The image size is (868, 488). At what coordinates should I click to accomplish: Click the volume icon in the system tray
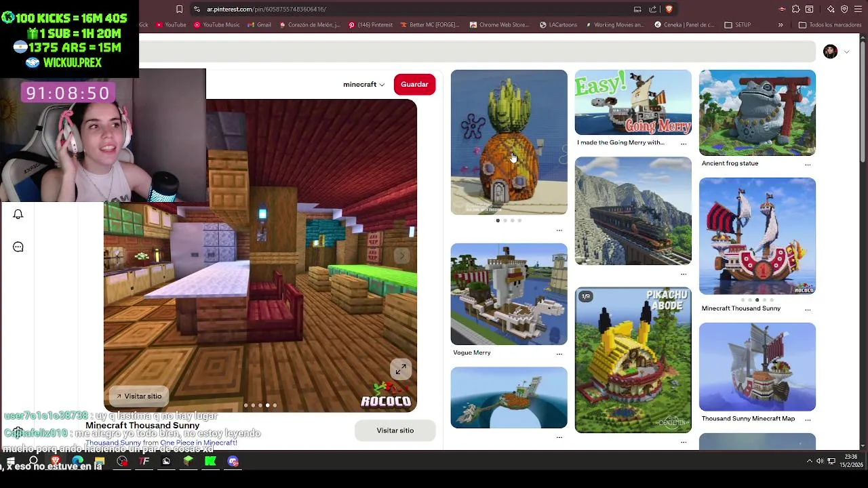820,461
